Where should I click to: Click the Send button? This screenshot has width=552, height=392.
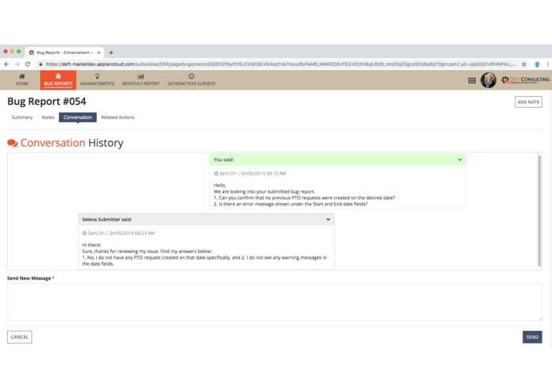tap(532, 337)
